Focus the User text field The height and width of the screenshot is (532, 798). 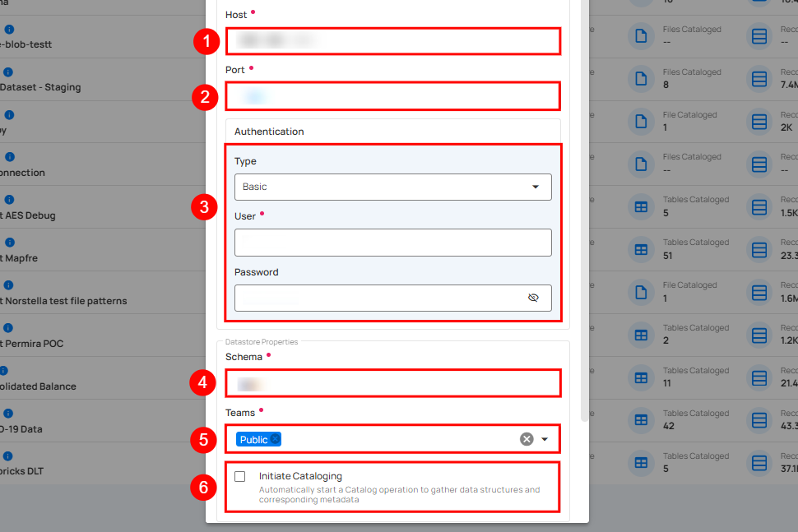tap(392, 243)
